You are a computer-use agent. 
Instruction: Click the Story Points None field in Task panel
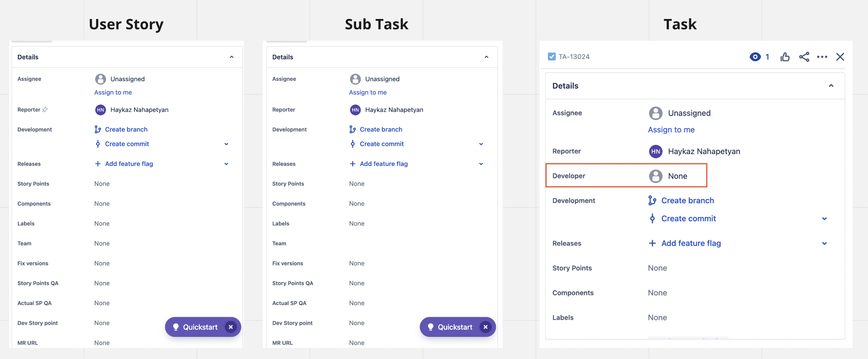click(657, 268)
